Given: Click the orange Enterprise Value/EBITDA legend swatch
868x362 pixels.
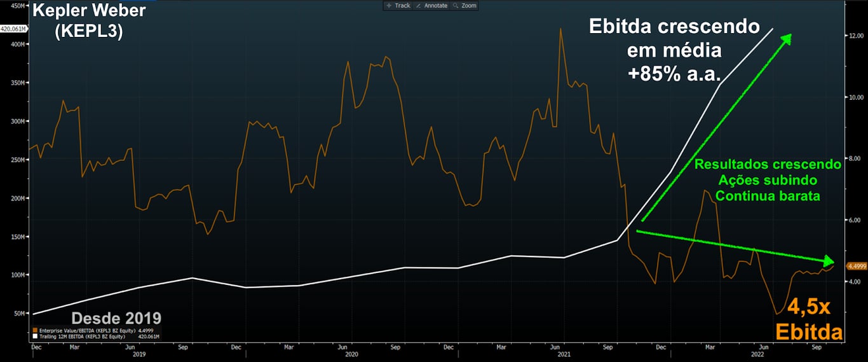Looking at the screenshot, I should pos(34,331).
